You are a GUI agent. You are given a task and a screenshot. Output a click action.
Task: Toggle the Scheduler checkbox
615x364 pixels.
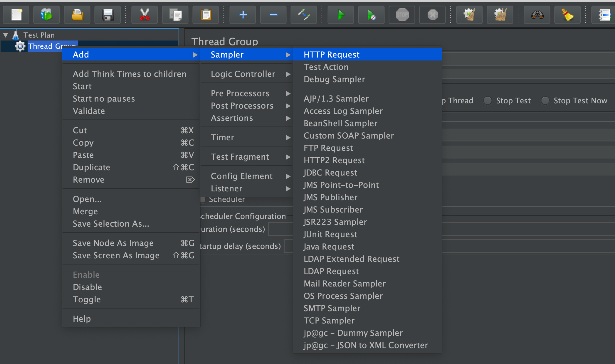tap(203, 200)
